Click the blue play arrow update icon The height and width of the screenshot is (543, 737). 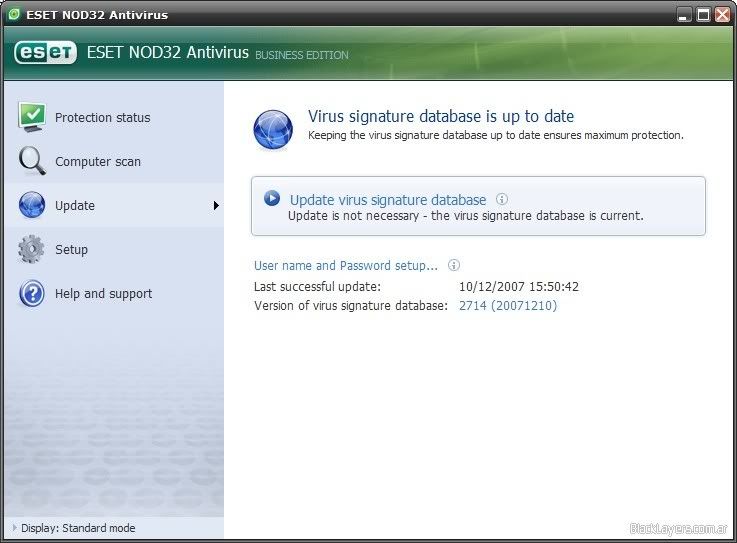click(x=272, y=198)
